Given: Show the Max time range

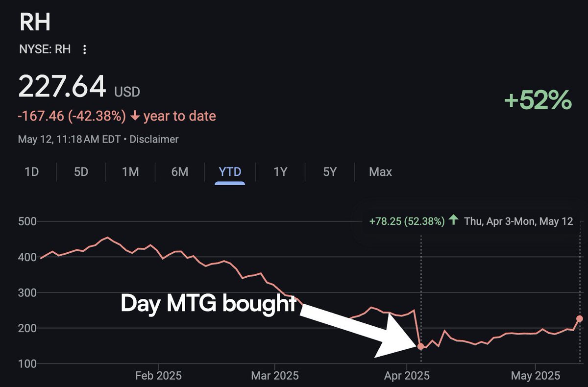Looking at the screenshot, I should (381, 172).
